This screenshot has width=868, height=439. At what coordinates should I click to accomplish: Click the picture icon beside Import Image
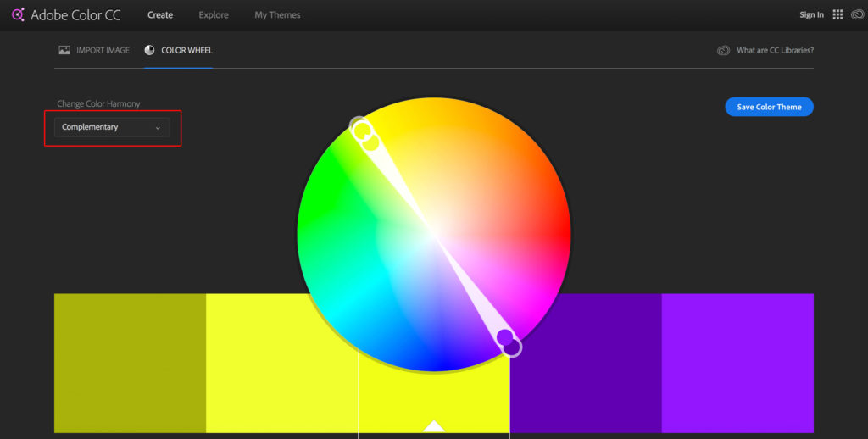[64, 51]
